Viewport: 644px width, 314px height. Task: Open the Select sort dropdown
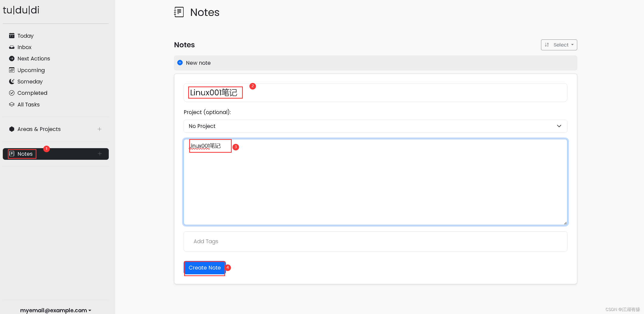pyautogui.click(x=559, y=45)
